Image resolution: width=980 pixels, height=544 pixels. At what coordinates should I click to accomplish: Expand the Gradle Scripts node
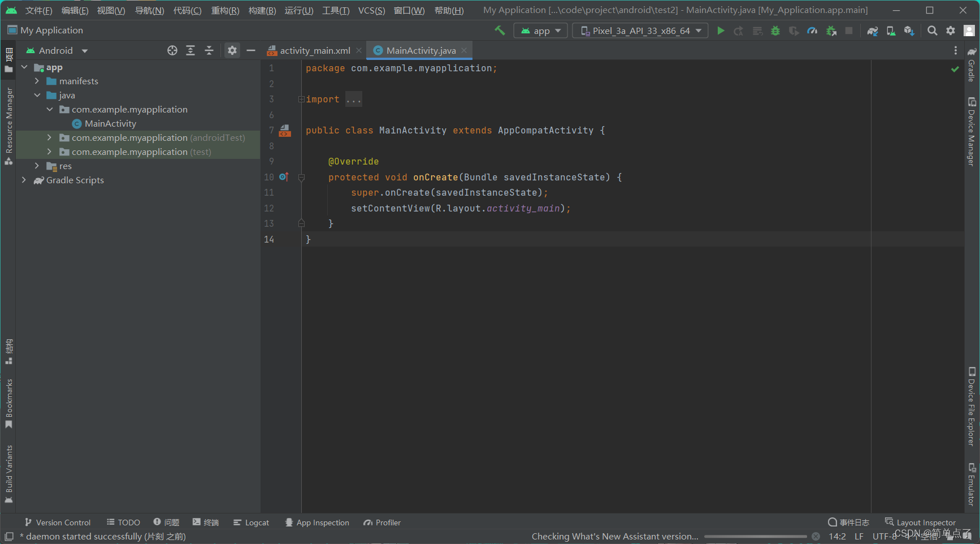(x=24, y=180)
